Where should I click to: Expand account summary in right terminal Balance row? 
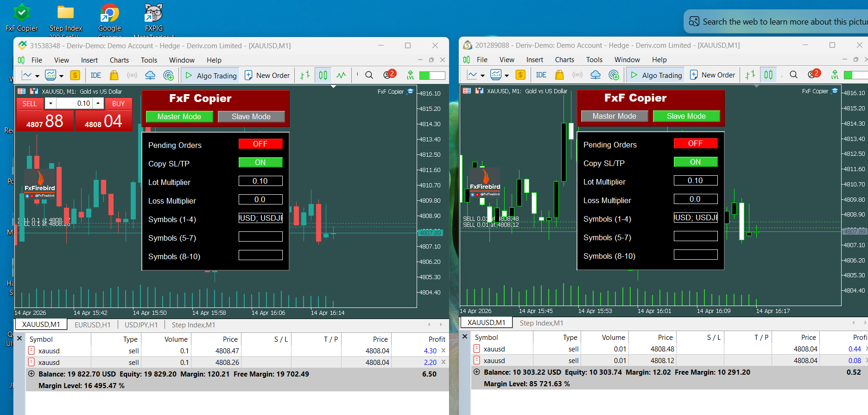[x=476, y=372]
